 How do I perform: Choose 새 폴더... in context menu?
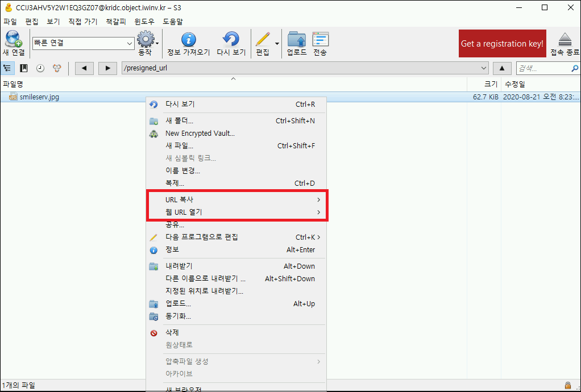point(236,120)
